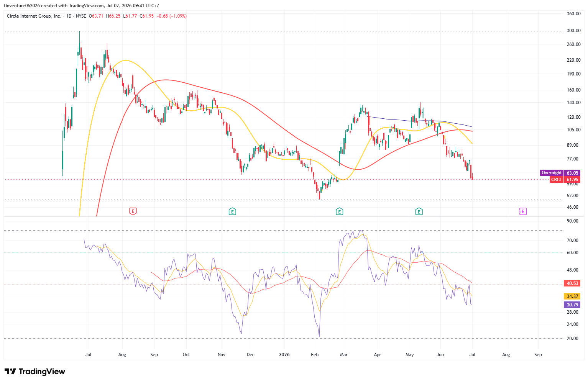588x383 pixels.
Task: Click the red earnings E marker
Action: (x=133, y=211)
